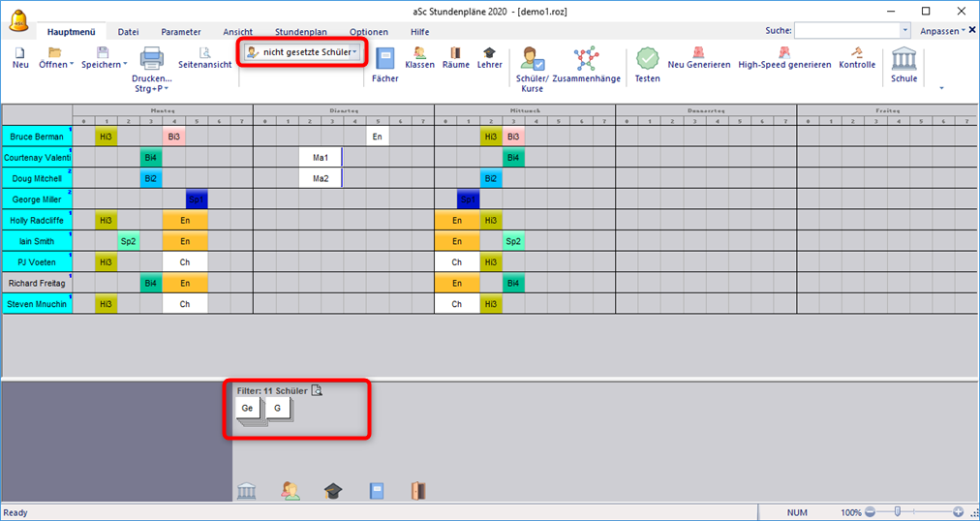The image size is (980, 521).
Task: Open the Anpassen customize dropdown
Action: (942, 31)
